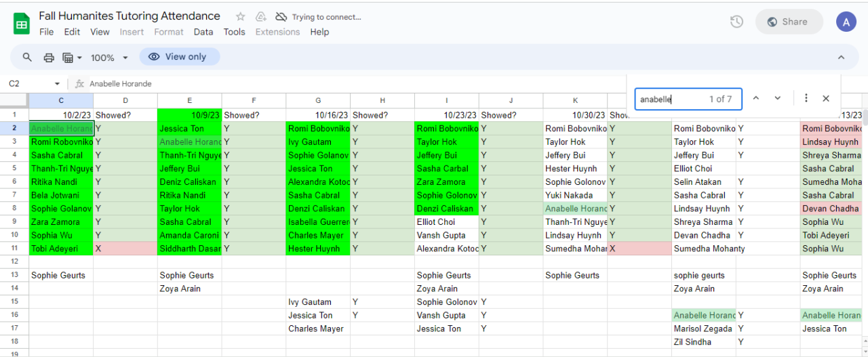Star the Fall Humanites Tutoring Attendance document
This screenshot has height=357, width=868.
tap(240, 17)
